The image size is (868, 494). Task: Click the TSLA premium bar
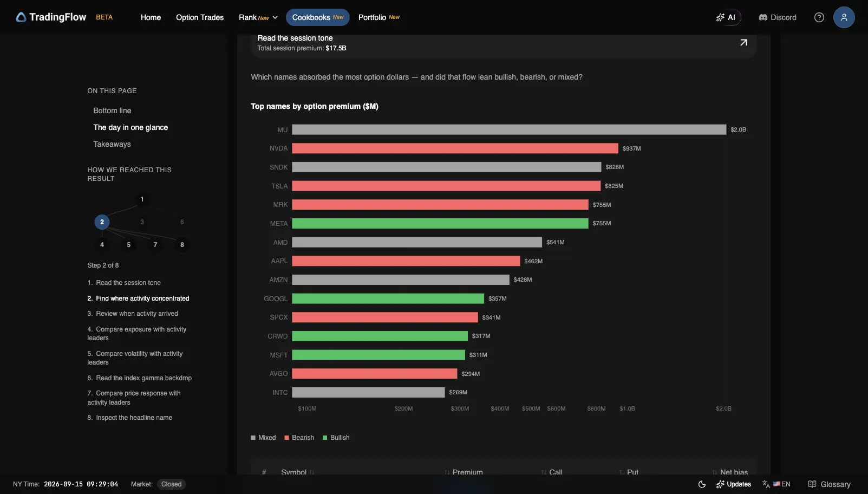(446, 186)
